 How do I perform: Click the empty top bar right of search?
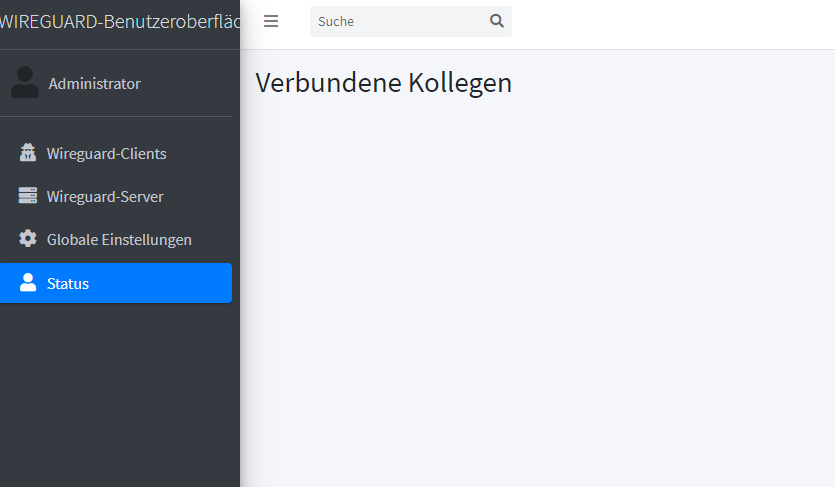(x=673, y=24)
